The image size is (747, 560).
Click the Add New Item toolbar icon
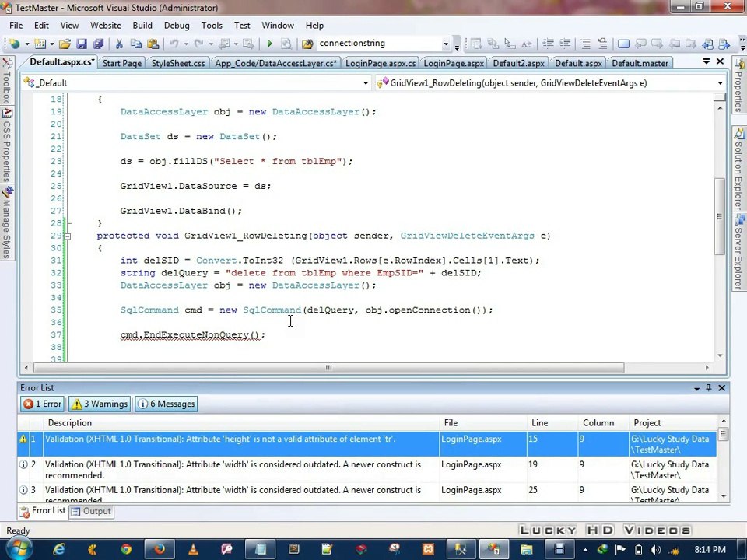tap(40, 44)
